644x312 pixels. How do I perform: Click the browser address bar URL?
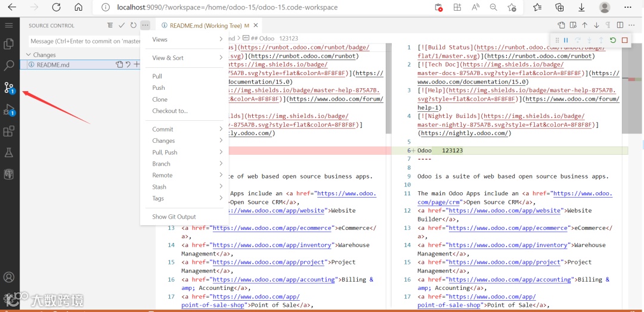[x=228, y=7]
